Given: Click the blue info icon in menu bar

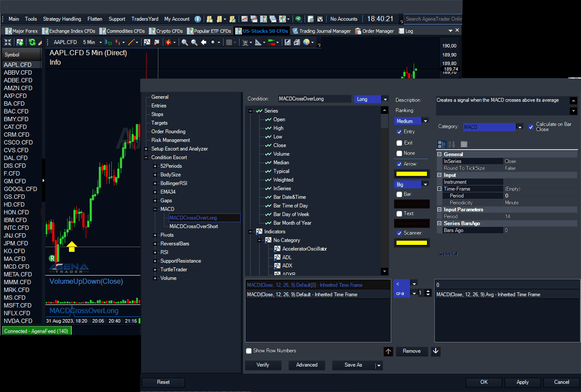Looking at the screenshot, I should pos(198,19).
